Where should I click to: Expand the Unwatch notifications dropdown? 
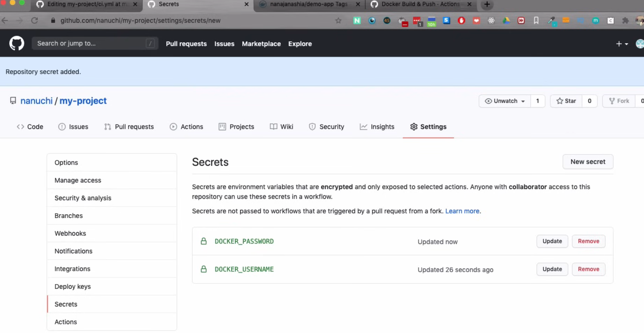click(x=505, y=101)
